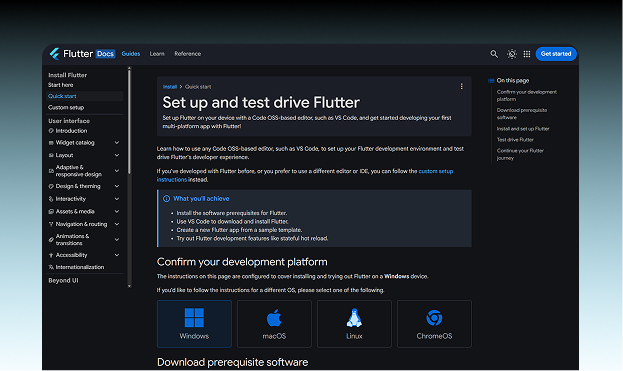Click the Navigation & routing icon
This screenshot has height=371, width=623.
[x=51, y=224]
